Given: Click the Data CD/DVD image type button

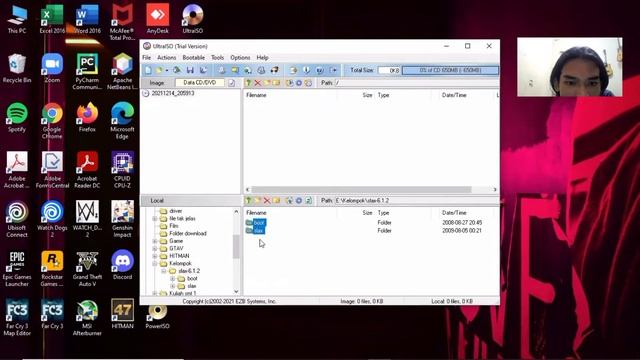Looking at the screenshot, I should pos(200,83).
